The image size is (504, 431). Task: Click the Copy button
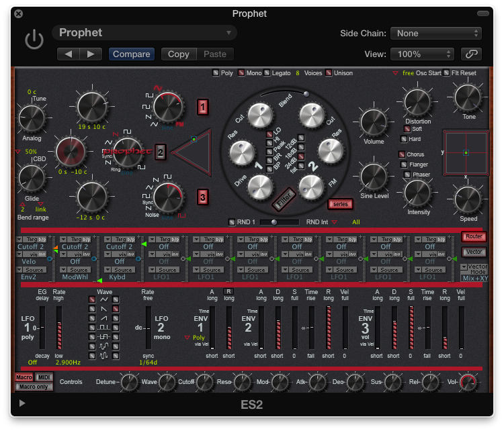[x=179, y=54]
